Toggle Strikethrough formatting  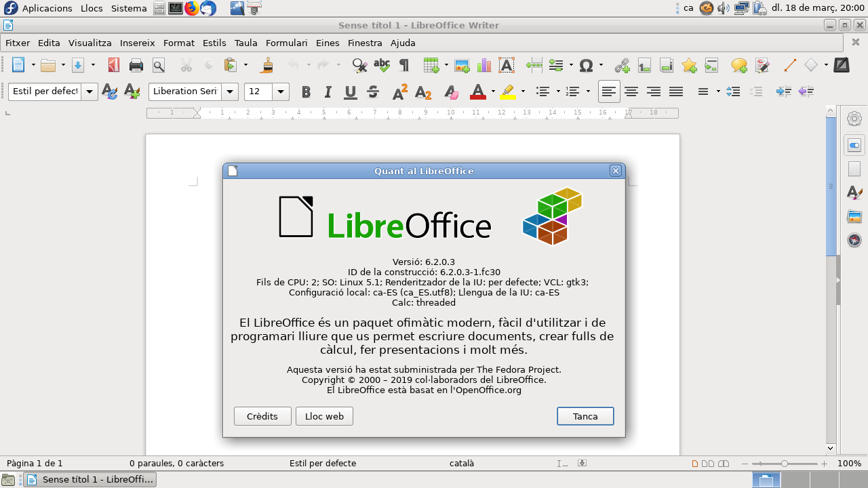(x=372, y=91)
